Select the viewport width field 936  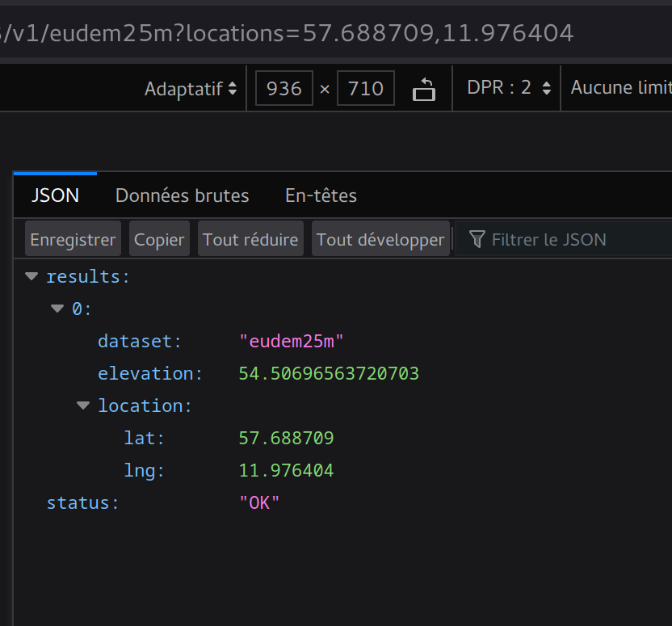click(x=284, y=88)
